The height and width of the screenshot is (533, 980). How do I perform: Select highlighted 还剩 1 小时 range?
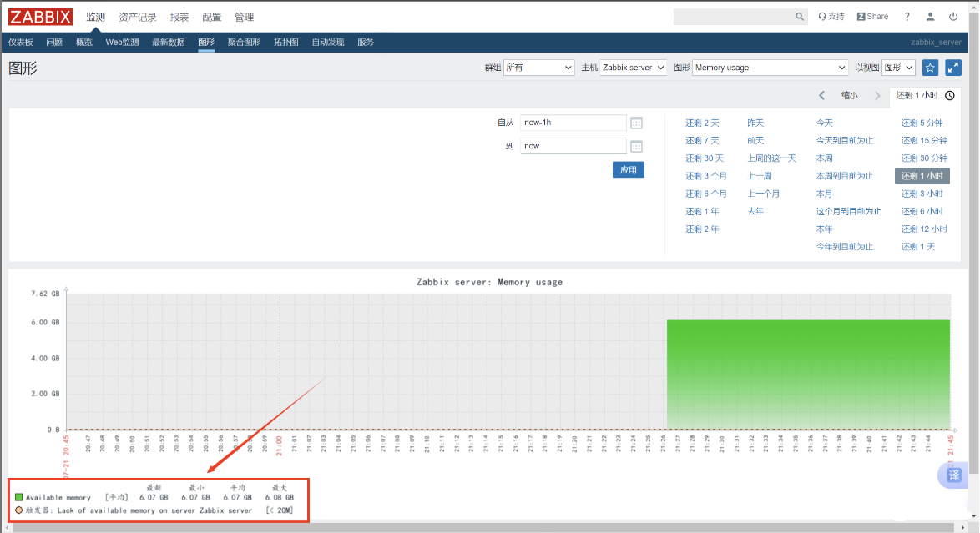coord(922,176)
